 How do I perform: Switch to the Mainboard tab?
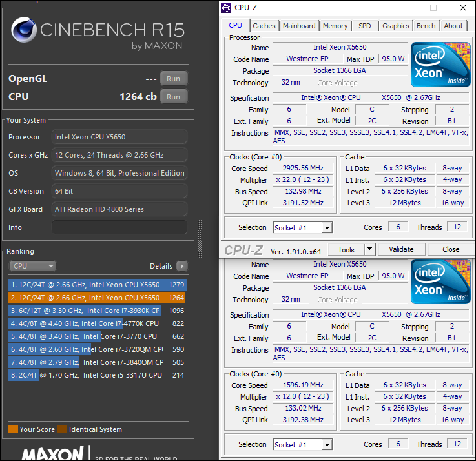pyautogui.click(x=299, y=26)
